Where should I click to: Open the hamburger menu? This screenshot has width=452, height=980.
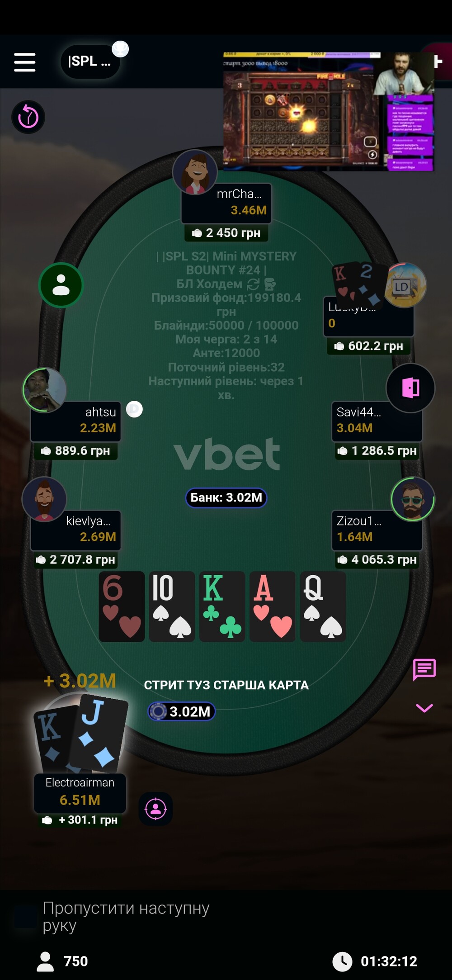click(24, 62)
